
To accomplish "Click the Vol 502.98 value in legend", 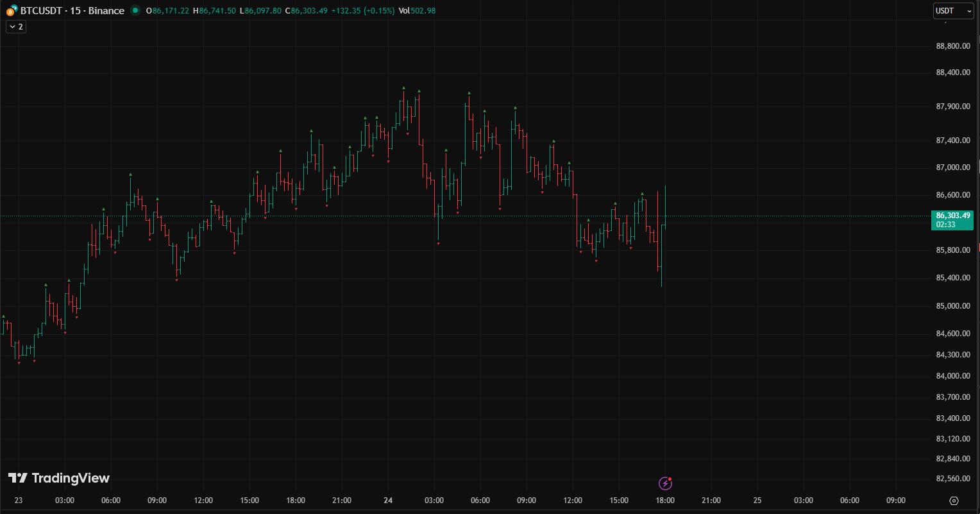I will pyautogui.click(x=417, y=11).
